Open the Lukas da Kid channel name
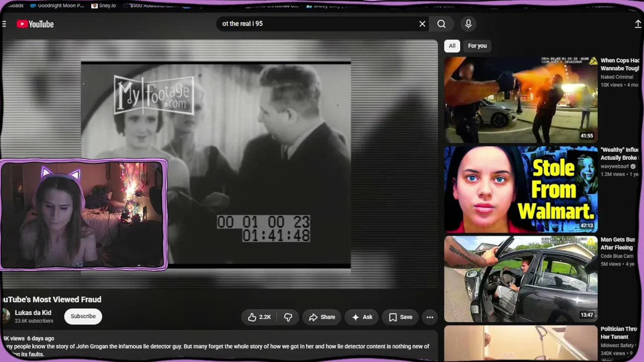Viewport: 644px width, 362px height. click(33, 313)
